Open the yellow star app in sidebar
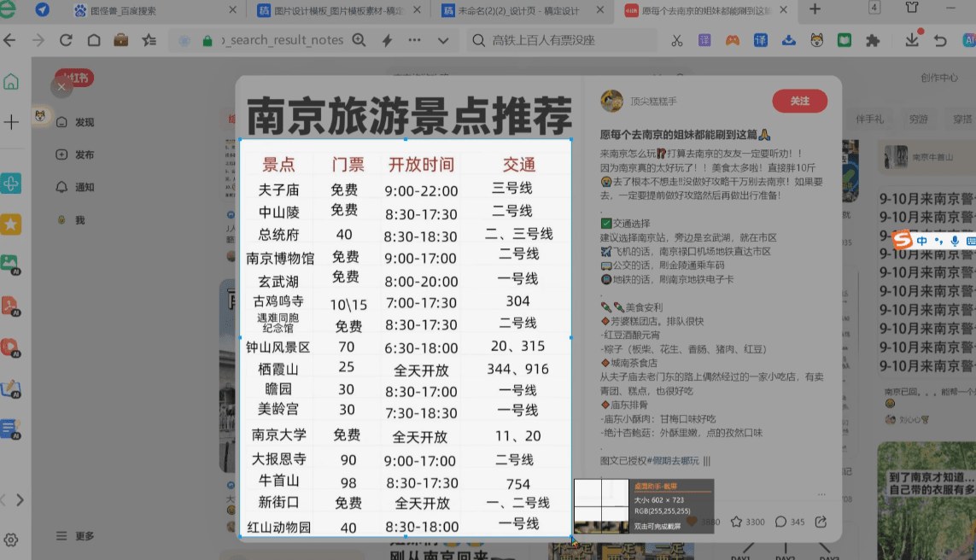976x560 pixels. coord(10,224)
